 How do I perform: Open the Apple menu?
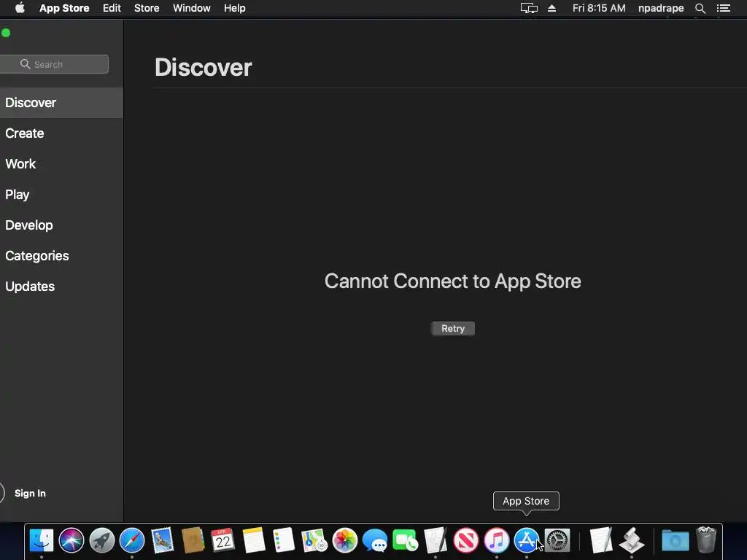pos(20,8)
